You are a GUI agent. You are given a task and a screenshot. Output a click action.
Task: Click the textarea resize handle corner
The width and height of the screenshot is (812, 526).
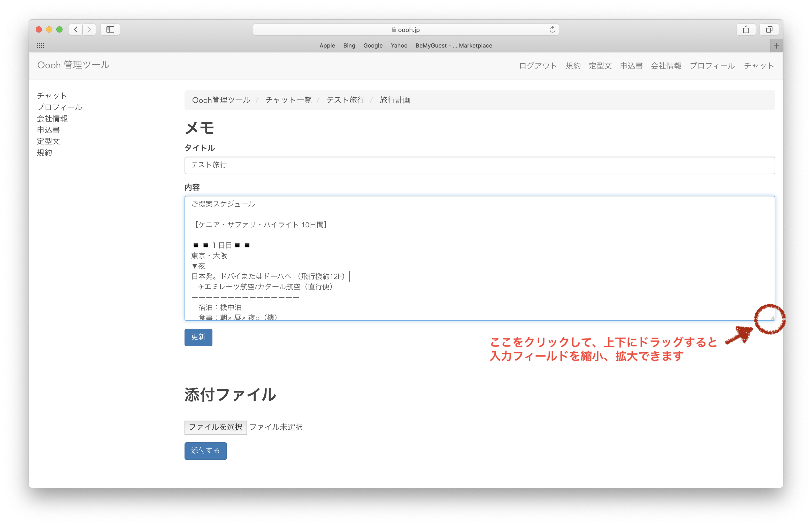point(772,318)
